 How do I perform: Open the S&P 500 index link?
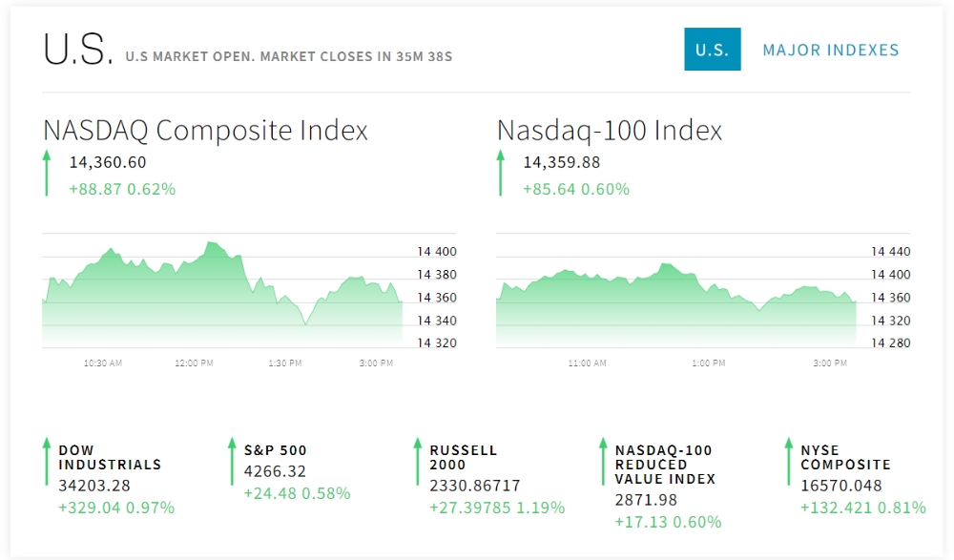tap(276, 450)
